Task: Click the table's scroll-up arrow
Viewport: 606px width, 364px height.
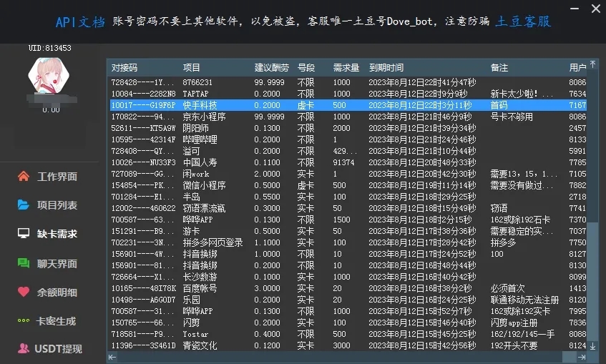Action: coord(592,65)
